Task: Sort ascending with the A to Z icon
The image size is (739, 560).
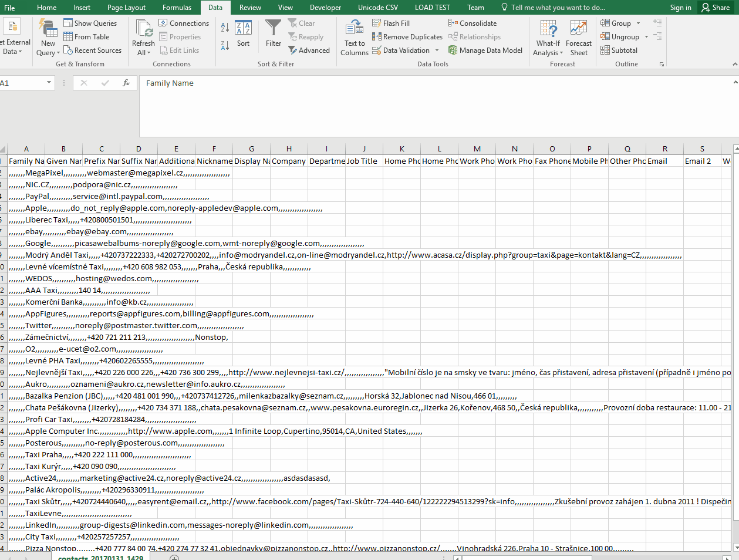Action: tap(225, 28)
